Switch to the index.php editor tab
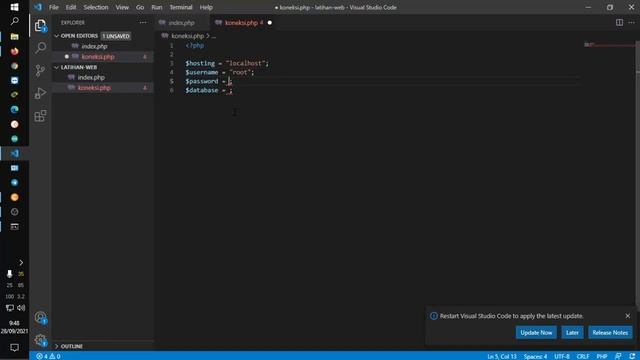This screenshot has height=360, width=640. tap(182, 23)
